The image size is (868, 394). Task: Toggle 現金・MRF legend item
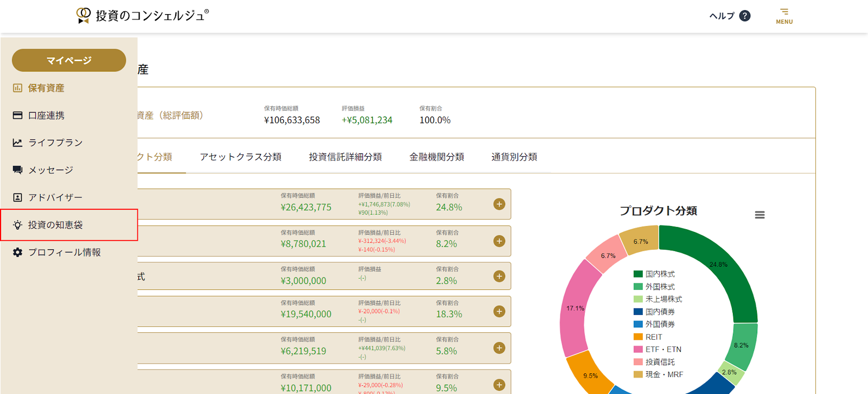click(659, 374)
